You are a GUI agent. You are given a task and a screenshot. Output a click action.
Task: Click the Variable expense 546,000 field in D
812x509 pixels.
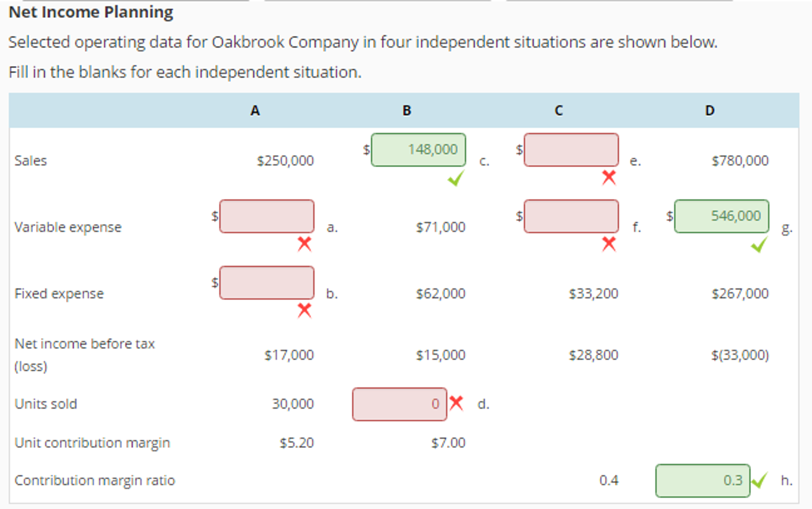coord(721,216)
